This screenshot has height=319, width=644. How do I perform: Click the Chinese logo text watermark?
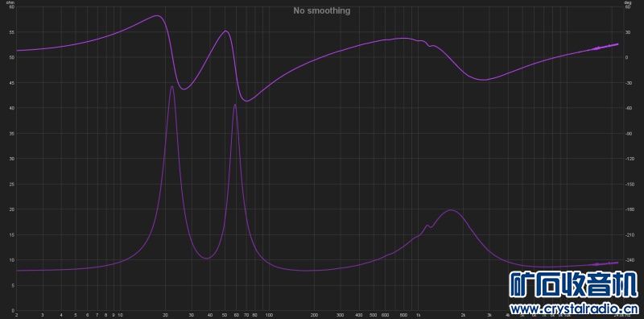point(573,284)
